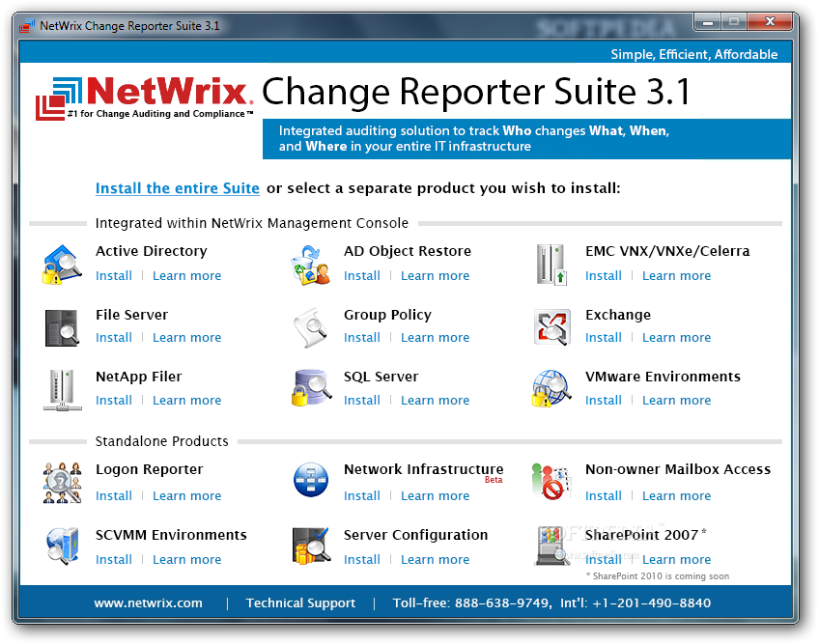Viewport: 819px width, 644px height.
Task: Click the SQL Server database icon
Action: pos(311,388)
